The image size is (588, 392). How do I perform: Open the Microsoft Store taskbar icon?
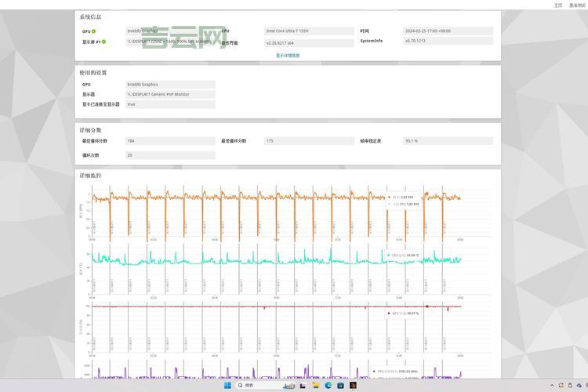pyautogui.click(x=341, y=386)
